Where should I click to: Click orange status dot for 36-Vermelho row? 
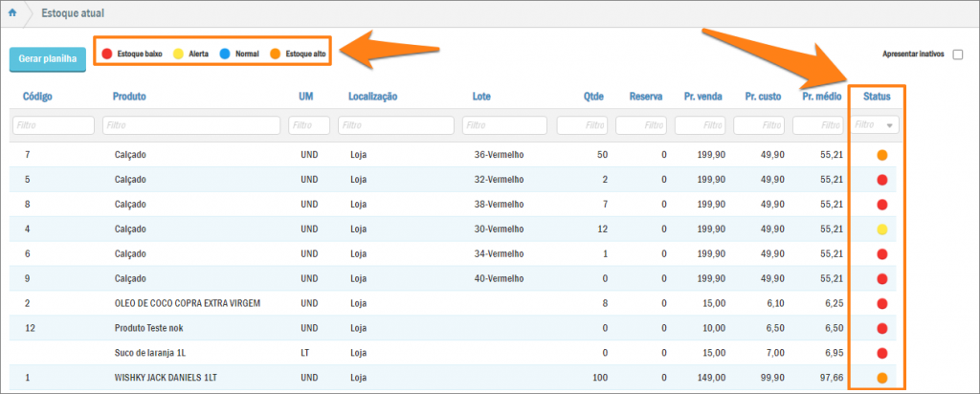click(x=881, y=155)
